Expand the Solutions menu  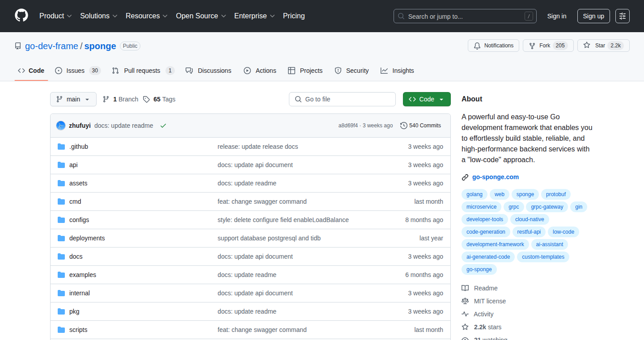pos(99,16)
